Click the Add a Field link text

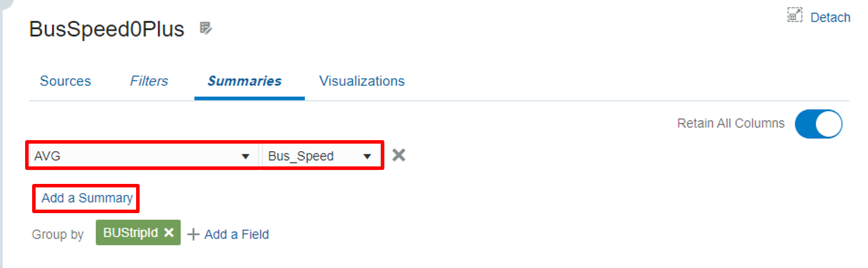point(237,234)
